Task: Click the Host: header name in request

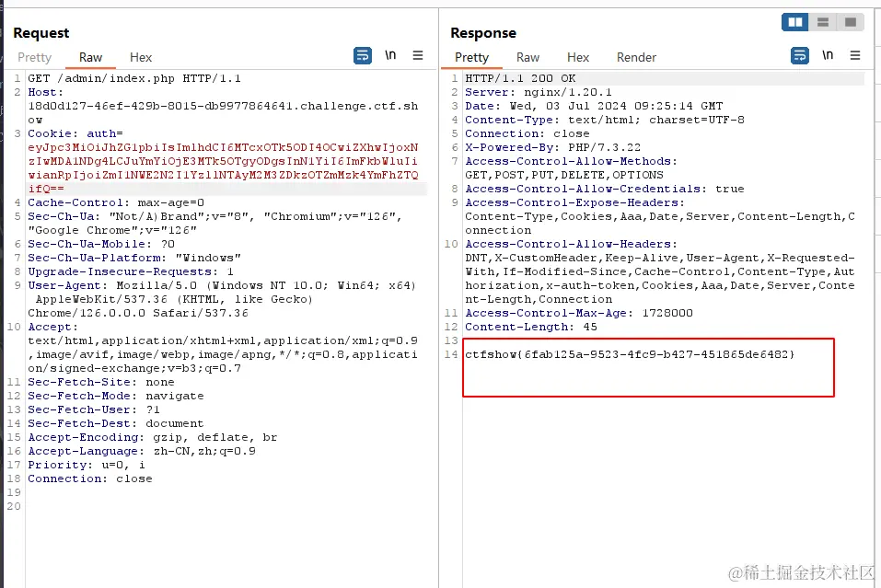Action: coord(45,92)
